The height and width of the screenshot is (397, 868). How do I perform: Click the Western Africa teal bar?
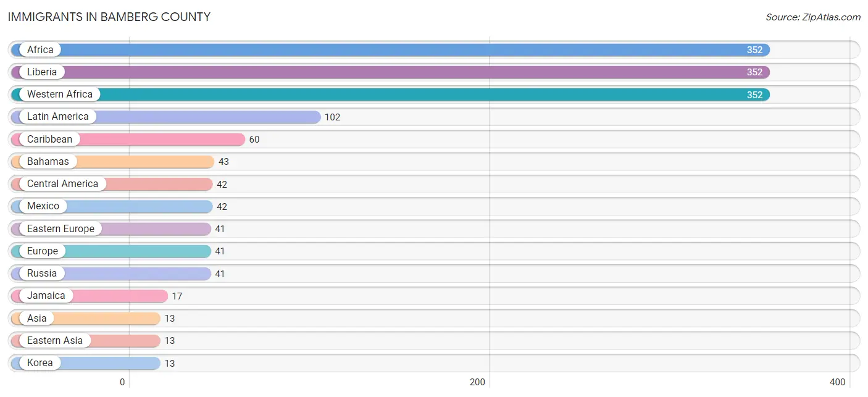390,94
